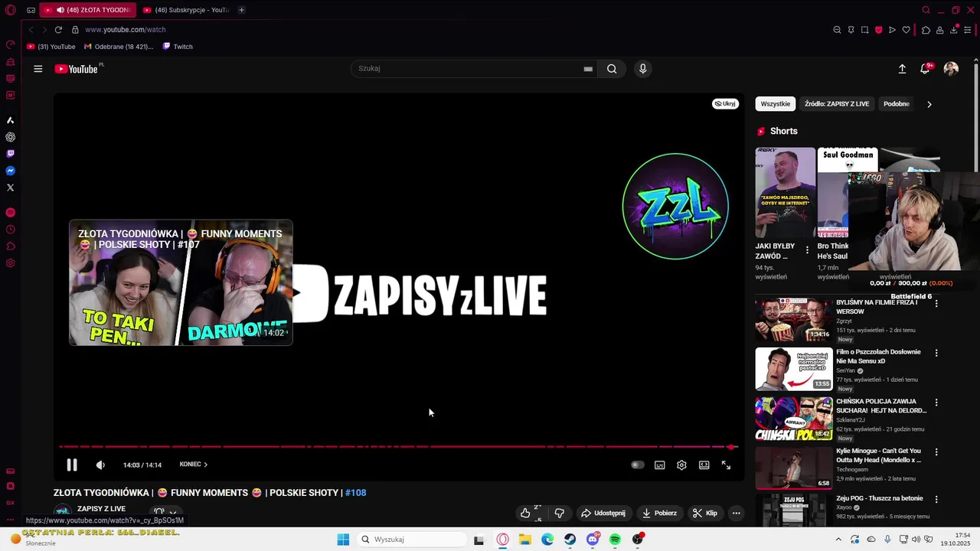Click the Pobierz download button

click(x=659, y=513)
